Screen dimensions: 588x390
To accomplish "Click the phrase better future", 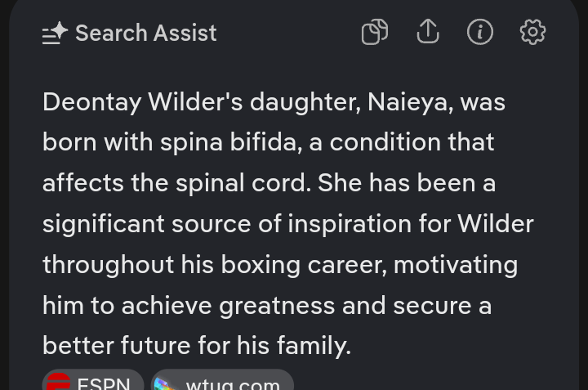I will point(117,345).
